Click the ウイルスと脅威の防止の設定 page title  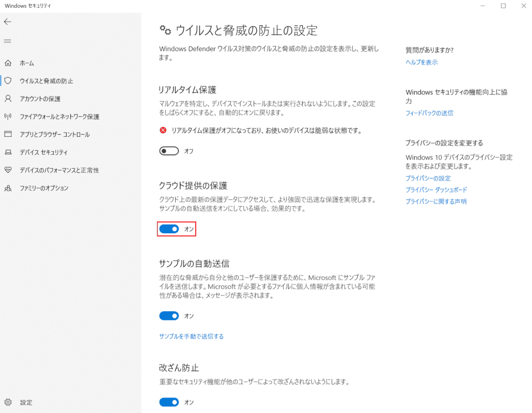click(x=247, y=30)
